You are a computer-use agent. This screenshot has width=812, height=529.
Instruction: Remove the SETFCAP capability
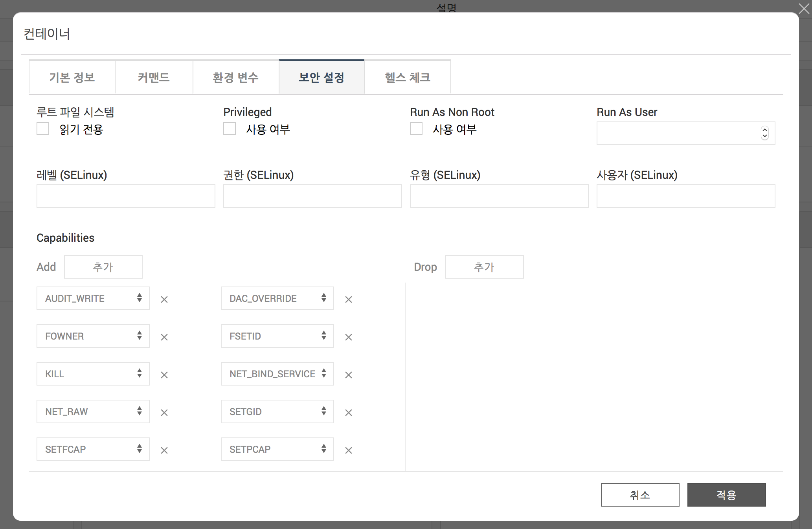[164, 450]
